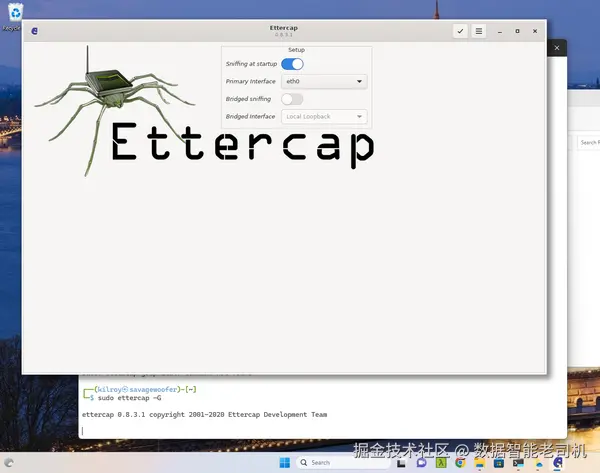Open File Explorer from the taskbar
The height and width of the screenshot is (473, 600).
(479, 463)
